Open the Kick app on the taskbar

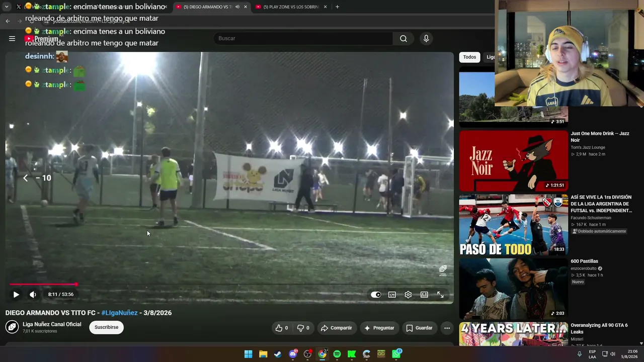pyautogui.click(x=352, y=354)
